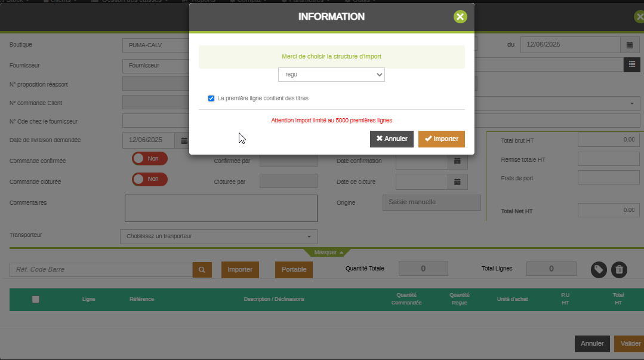The image size is (644, 360).
Task: Open the Transporteur carrier dropdown
Action: click(x=218, y=236)
